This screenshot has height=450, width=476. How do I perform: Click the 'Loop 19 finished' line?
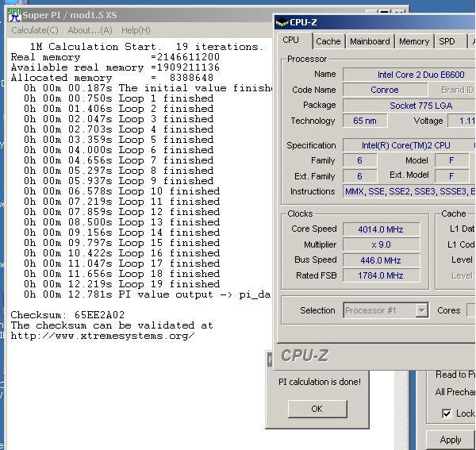(121, 284)
